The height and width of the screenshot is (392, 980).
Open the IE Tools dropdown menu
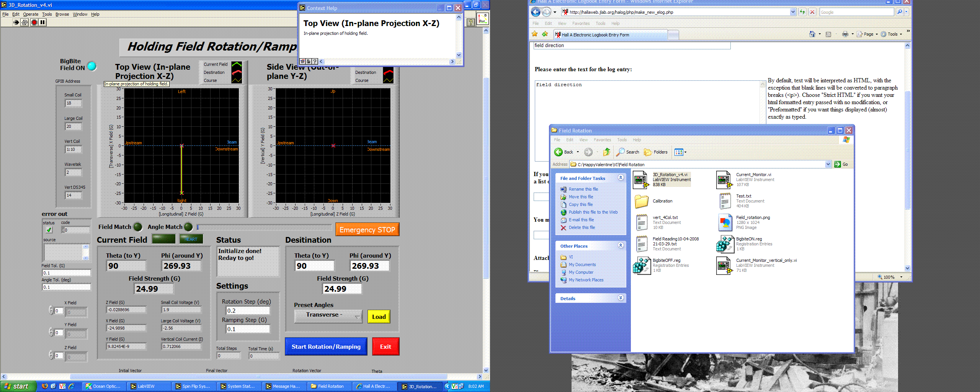(892, 34)
